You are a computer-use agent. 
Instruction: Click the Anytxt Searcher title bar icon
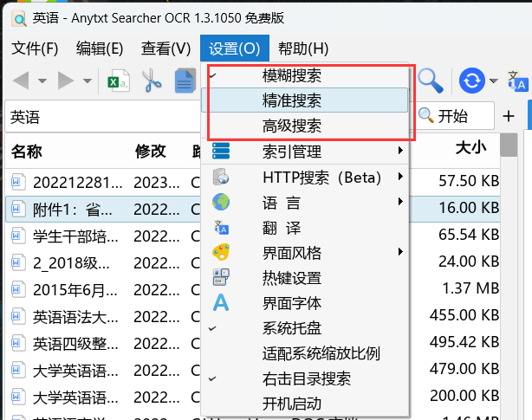click(x=19, y=18)
